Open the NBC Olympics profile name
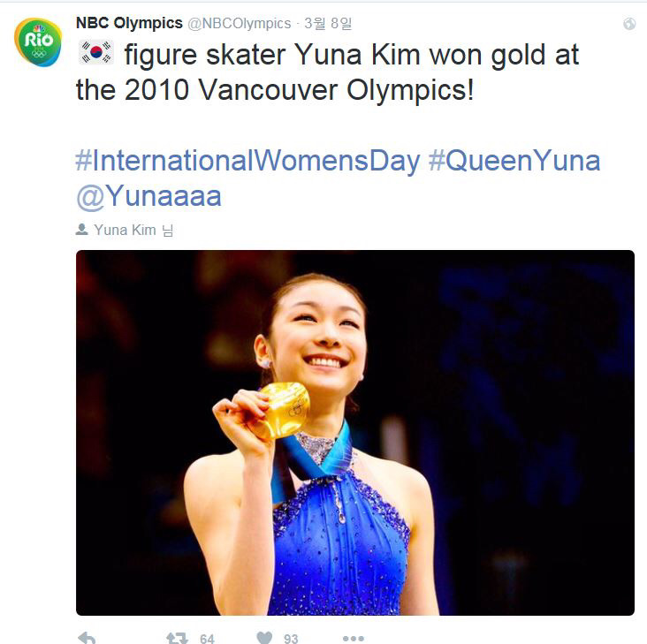 pyautogui.click(x=129, y=23)
